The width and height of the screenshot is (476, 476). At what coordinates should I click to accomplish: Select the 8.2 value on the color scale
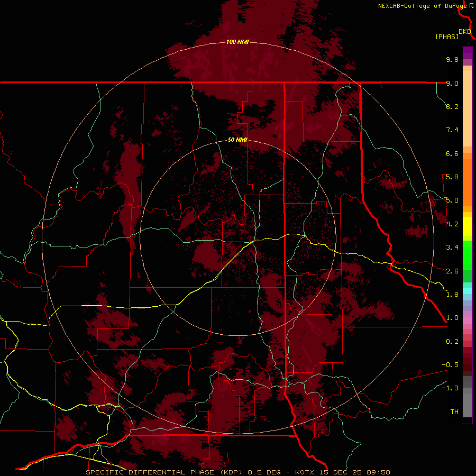452,106
